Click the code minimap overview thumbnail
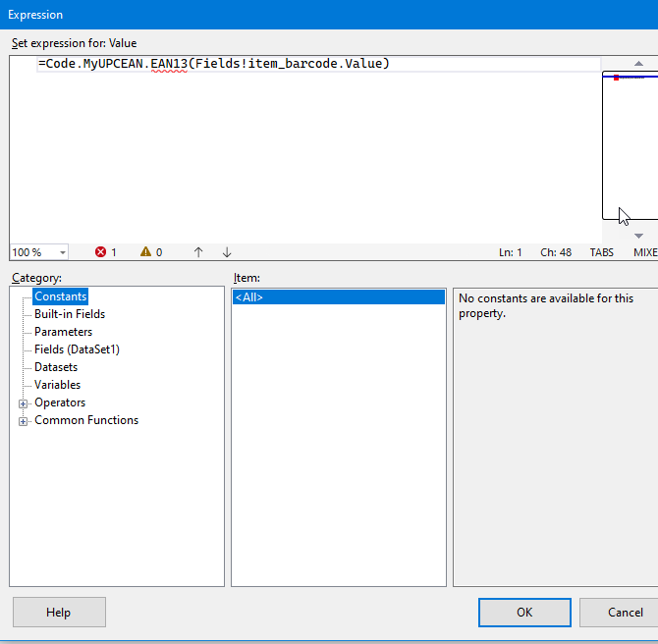Viewport: 658px width, 644px height. pyautogui.click(x=631, y=145)
